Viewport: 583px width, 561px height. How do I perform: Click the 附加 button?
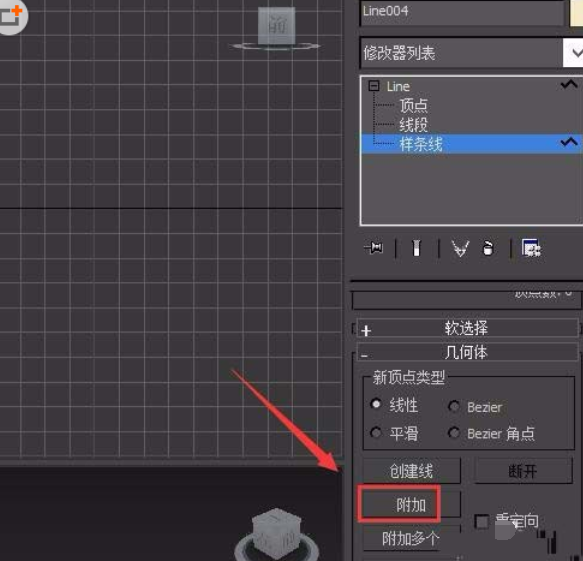pos(411,504)
